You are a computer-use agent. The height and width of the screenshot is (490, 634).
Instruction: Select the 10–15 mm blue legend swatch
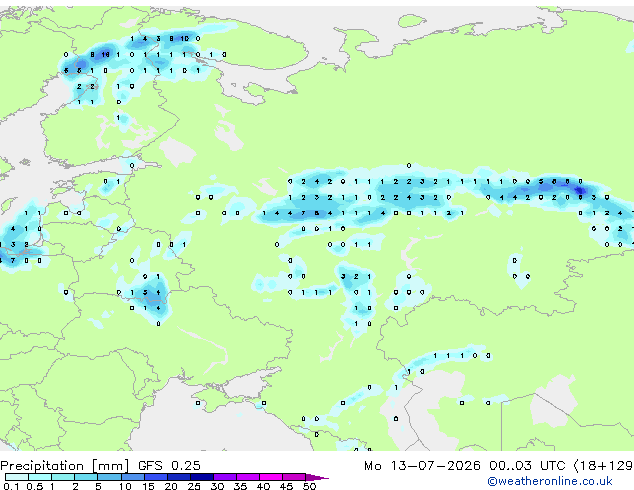click(x=132, y=477)
